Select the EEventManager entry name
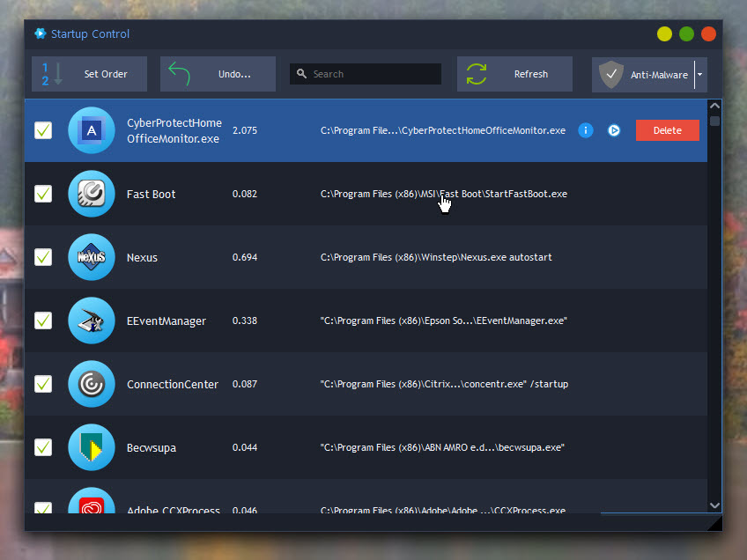This screenshot has height=560, width=747. click(166, 321)
